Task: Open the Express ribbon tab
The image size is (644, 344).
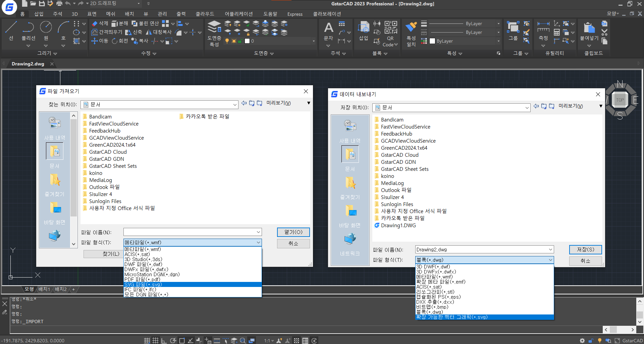Action: (x=295, y=14)
